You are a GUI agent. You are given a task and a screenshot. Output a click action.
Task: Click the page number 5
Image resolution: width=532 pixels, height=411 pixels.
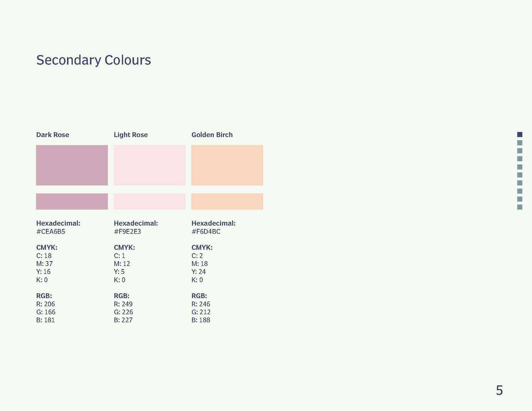499,390
